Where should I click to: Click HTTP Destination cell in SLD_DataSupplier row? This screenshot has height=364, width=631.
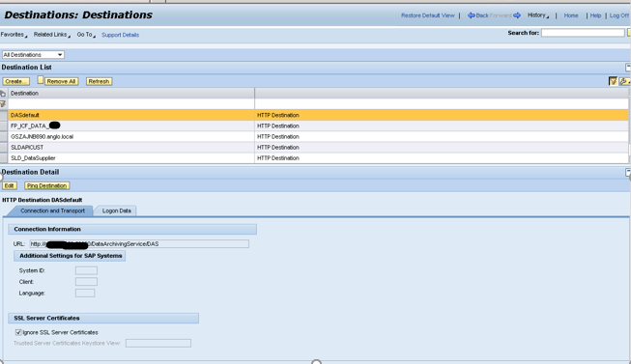click(442, 158)
